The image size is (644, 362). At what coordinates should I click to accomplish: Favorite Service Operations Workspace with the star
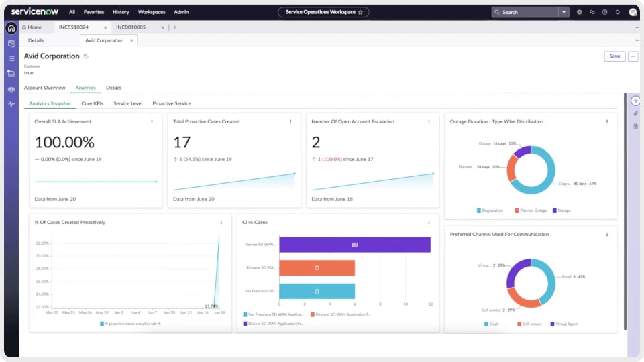361,12
